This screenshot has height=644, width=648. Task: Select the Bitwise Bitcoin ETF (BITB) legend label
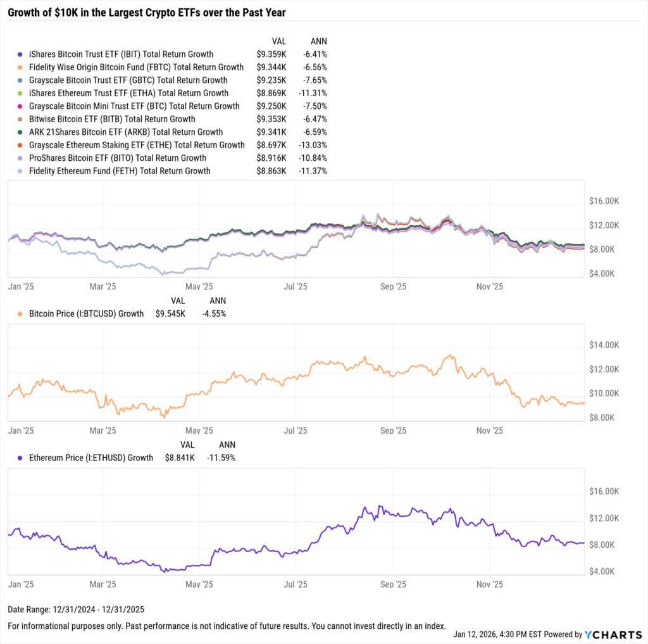pyautogui.click(x=113, y=119)
